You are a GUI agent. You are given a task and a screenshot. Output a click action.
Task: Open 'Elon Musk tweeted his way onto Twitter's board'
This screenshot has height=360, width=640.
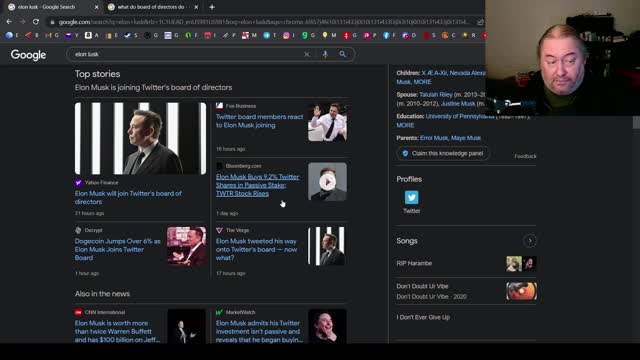[256, 249]
